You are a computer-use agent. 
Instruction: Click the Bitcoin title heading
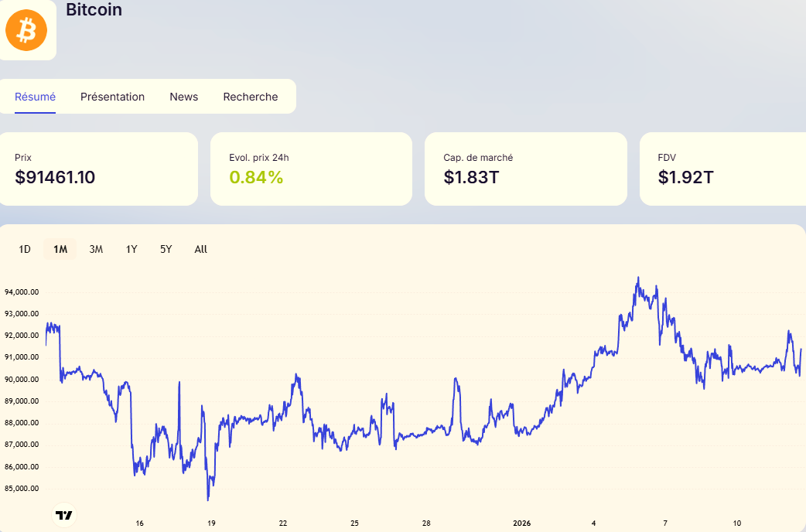[94, 10]
